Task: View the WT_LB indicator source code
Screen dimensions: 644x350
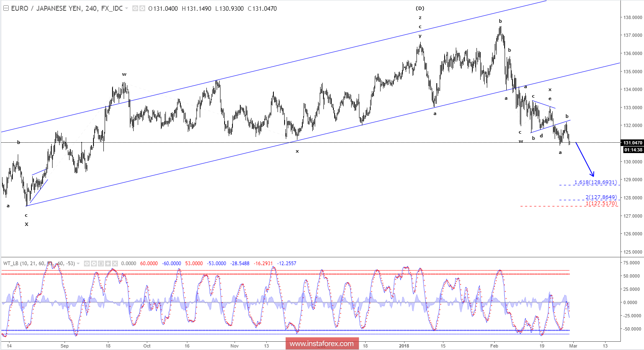Action: pyautogui.click(x=102, y=263)
